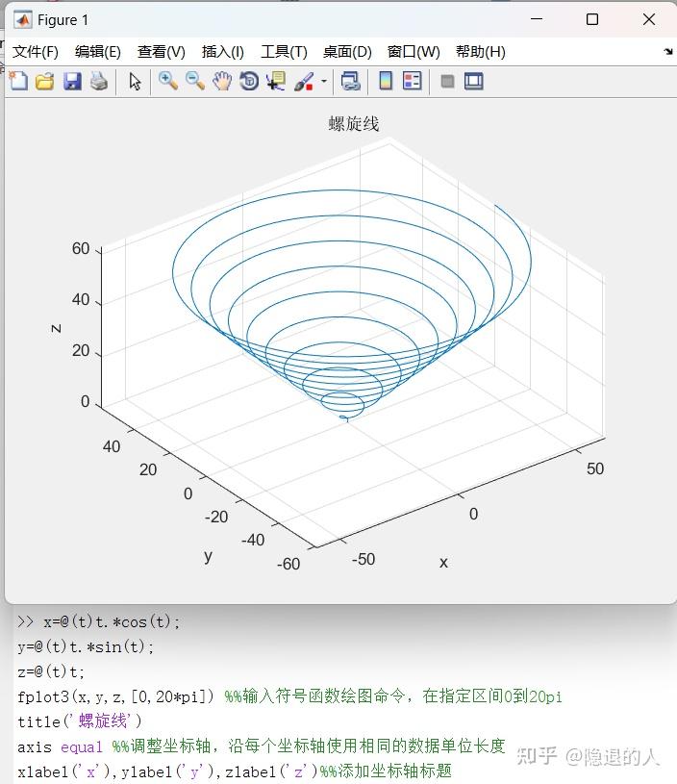Open the 窗口(W) menu
The height and width of the screenshot is (784, 677).
pos(414,52)
